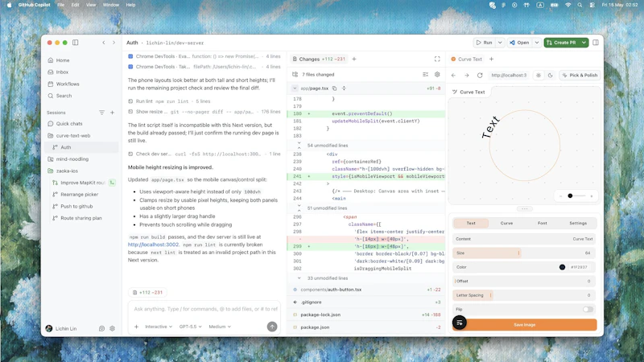Image resolution: width=644 pixels, height=362 pixels.
Task: Open Route sharing plan session
Action: (82, 218)
